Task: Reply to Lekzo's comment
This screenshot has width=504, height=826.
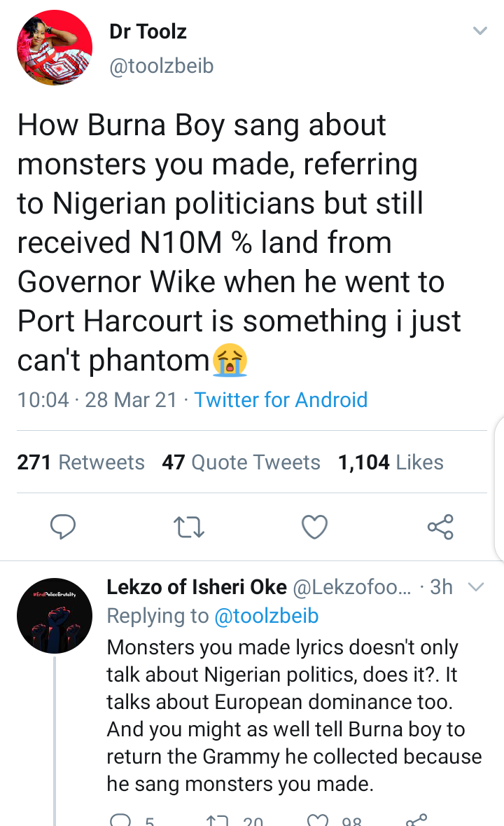Action: (121, 820)
